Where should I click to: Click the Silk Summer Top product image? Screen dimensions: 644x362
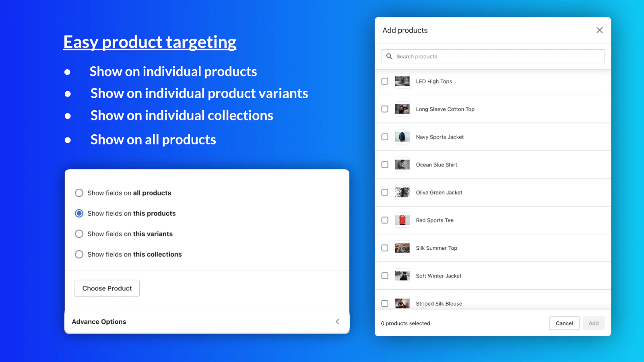coord(402,248)
